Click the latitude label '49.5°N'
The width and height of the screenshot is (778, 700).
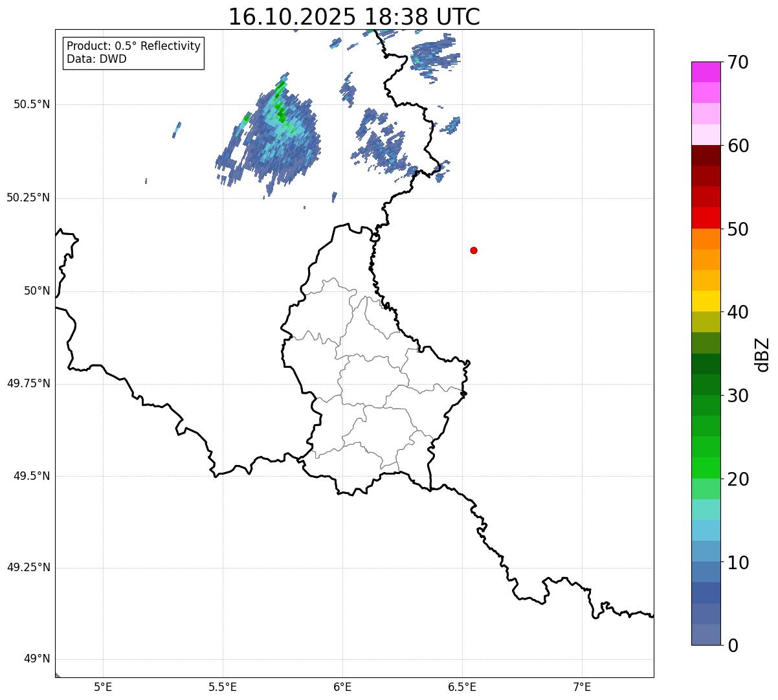click(32, 476)
